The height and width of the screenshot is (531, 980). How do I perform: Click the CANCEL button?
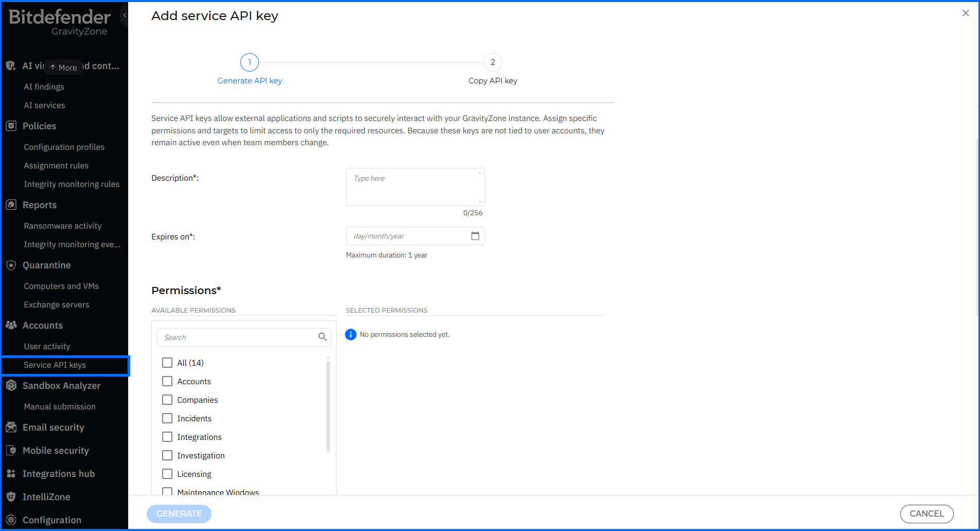(926, 513)
